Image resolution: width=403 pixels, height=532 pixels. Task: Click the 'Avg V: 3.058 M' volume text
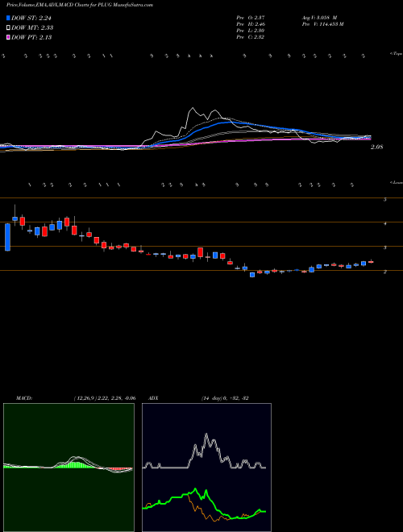pos(318,18)
